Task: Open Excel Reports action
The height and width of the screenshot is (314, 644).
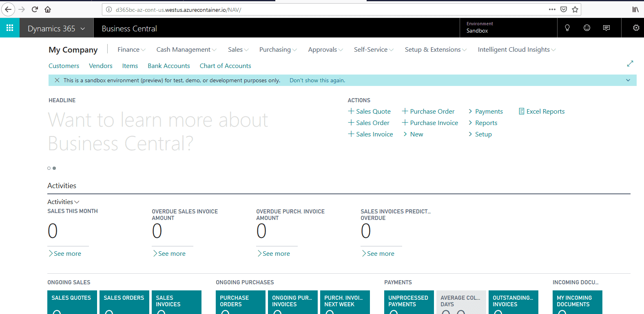Action: point(542,111)
